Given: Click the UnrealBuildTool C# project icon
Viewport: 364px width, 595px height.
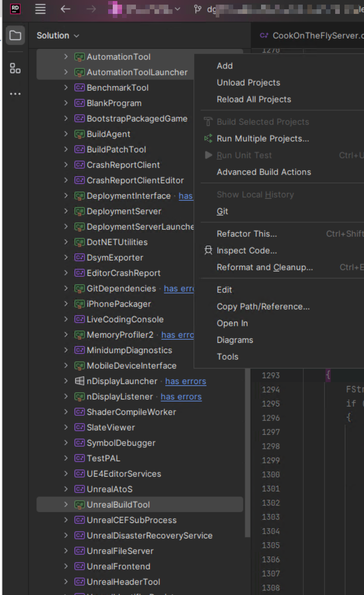Looking at the screenshot, I should point(79,505).
